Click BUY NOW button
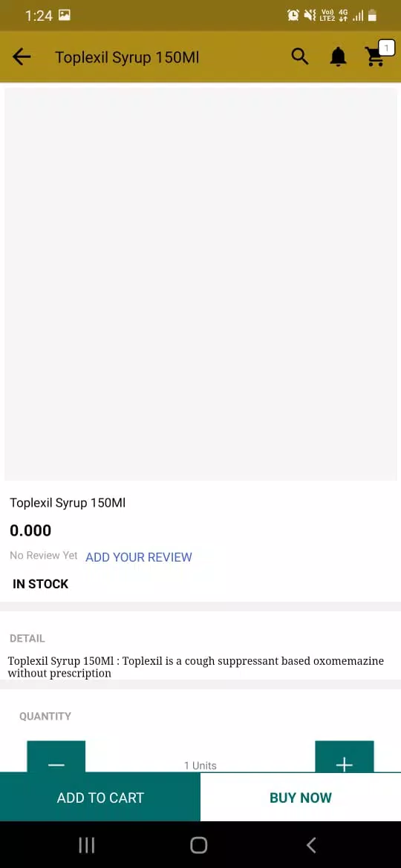The height and width of the screenshot is (868, 401). (x=301, y=797)
